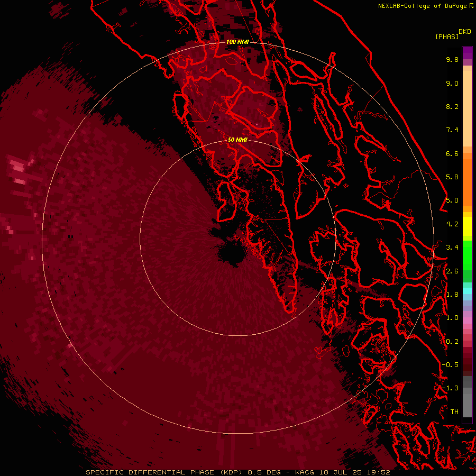Click the purple top segment of the color bar
Viewport: 476px width, 476px height.
pos(467,53)
